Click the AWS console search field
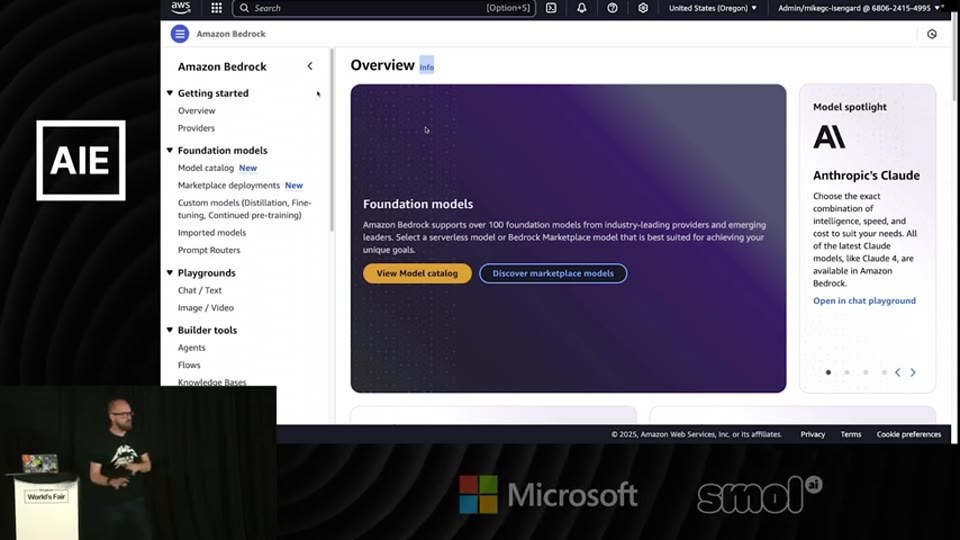 (x=384, y=8)
